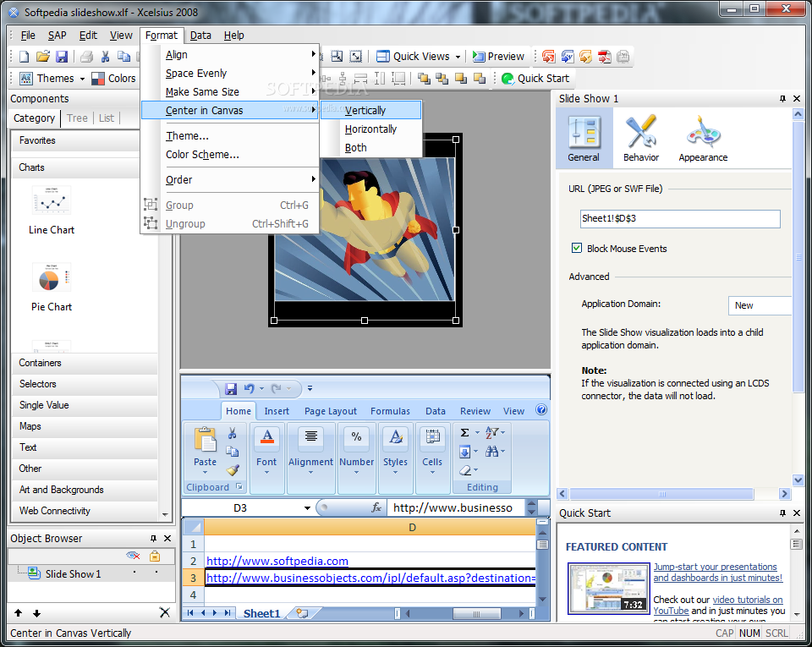The image size is (812, 647).
Task: Click the main toolbar Save disk icon
Action: pyautogui.click(x=62, y=57)
